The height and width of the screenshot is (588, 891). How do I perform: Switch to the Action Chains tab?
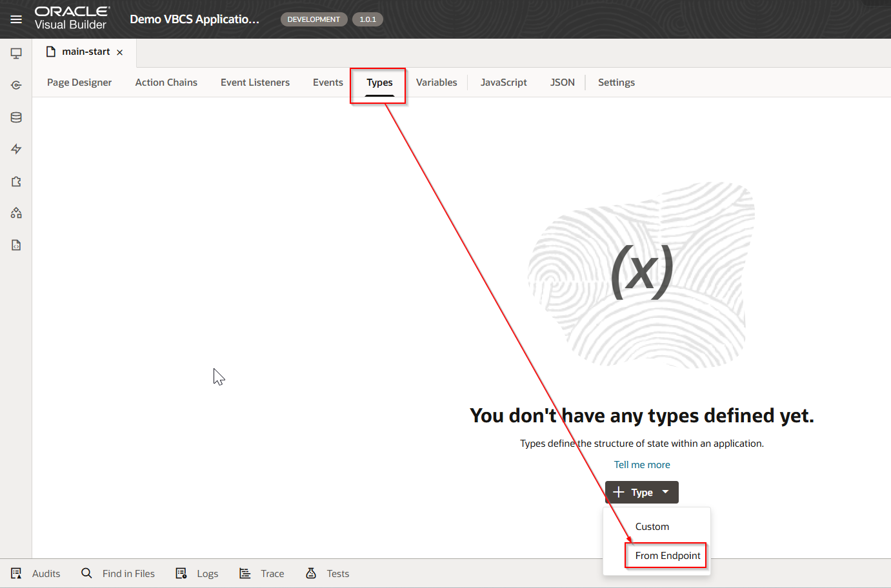click(166, 83)
